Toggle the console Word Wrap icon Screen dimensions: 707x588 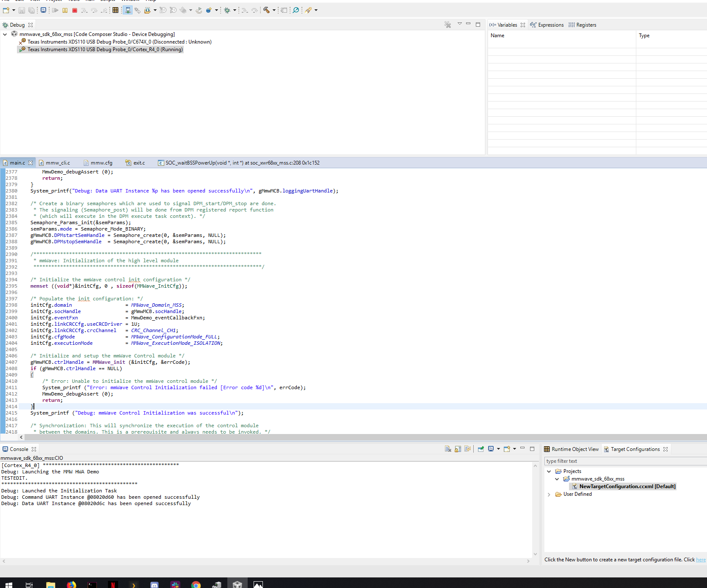click(467, 449)
